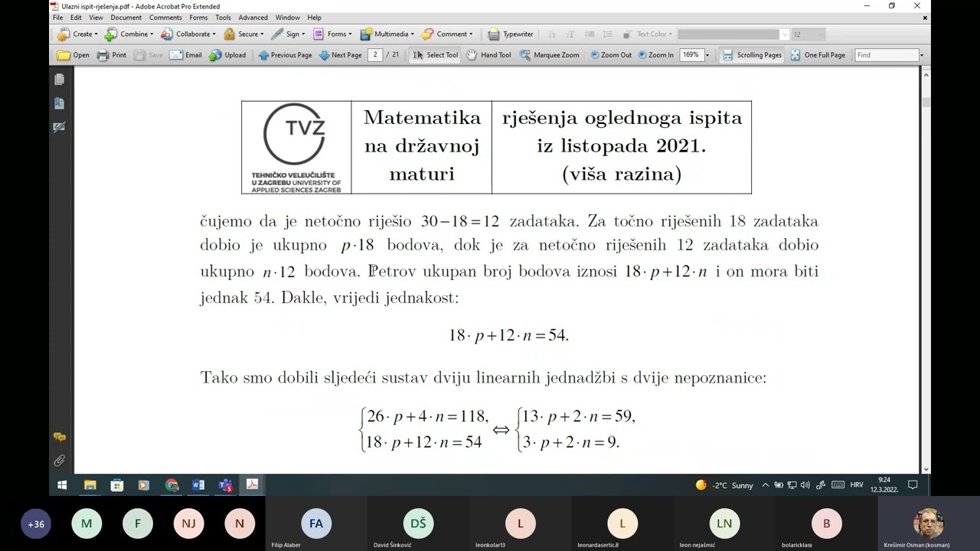The image size is (980, 551).
Task: Open the Sign dropdown
Action: click(x=288, y=34)
